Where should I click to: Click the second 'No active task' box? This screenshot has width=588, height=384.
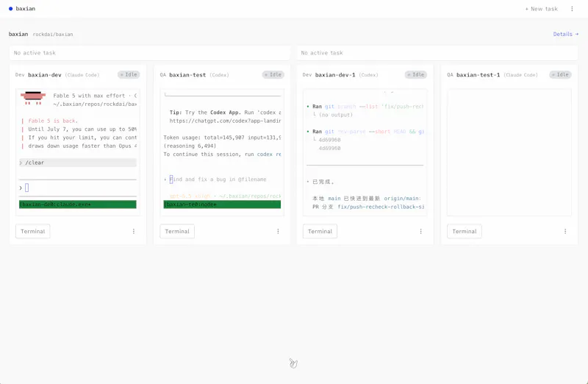[437, 53]
